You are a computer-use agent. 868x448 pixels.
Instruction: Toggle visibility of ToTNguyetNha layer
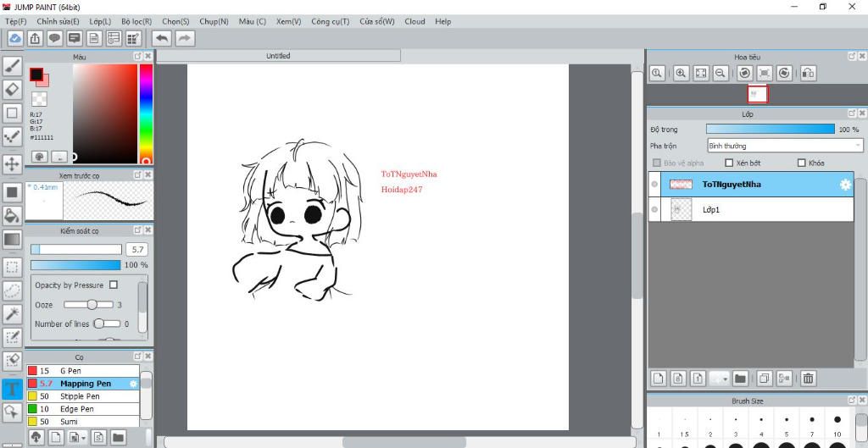[x=655, y=185]
